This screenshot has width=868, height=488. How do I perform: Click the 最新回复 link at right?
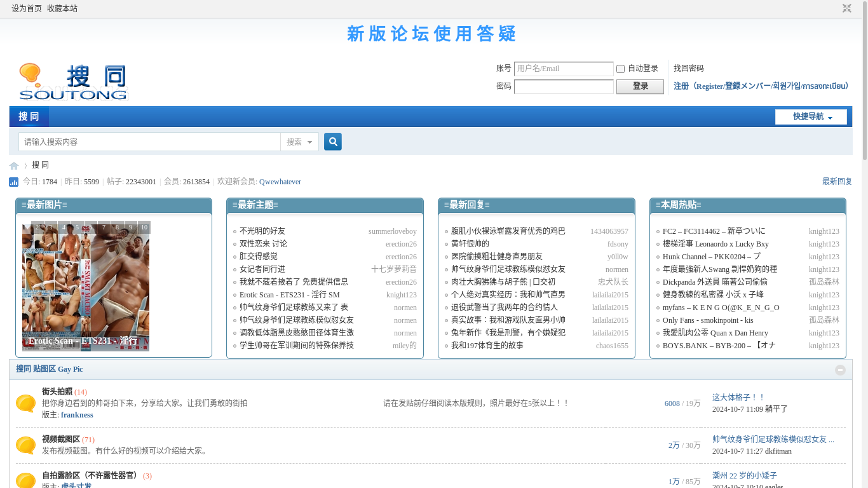click(x=837, y=182)
